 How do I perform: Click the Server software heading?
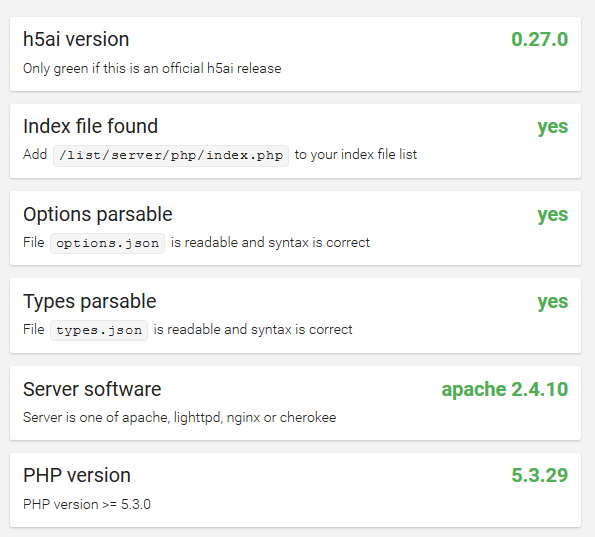coord(92,389)
